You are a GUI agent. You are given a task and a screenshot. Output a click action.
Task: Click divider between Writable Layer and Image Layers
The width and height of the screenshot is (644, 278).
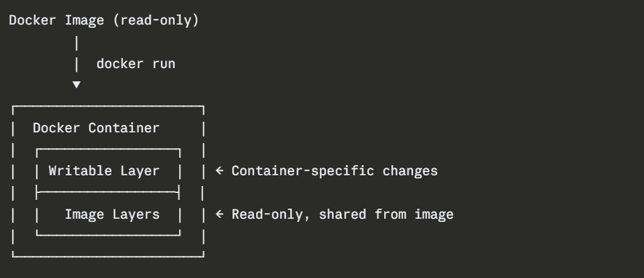pyautogui.click(x=108, y=190)
